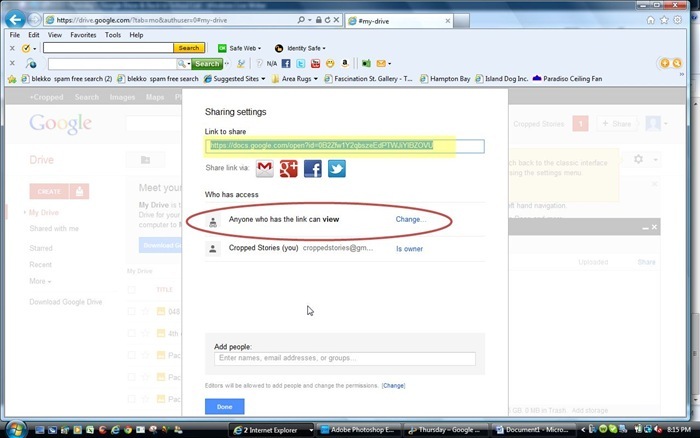Open Paradiso Ceiling Fan bookmark
Image resolution: width=700 pixels, height=438 pixels.
(567, 79)
